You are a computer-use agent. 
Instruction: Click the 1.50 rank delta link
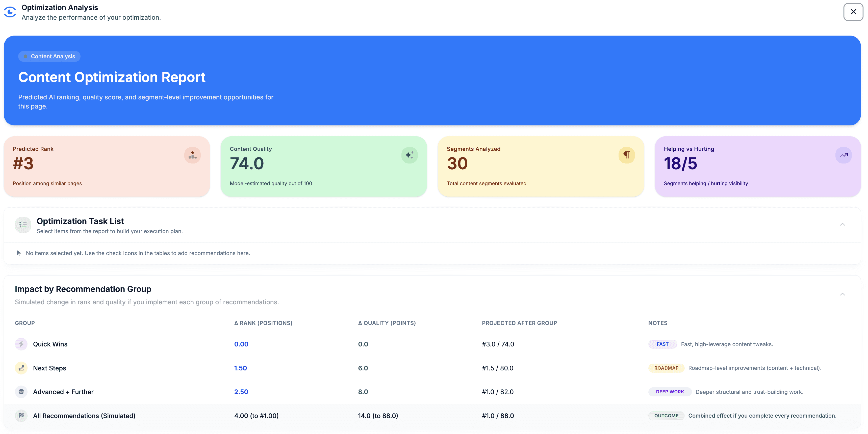click(240, 368)
